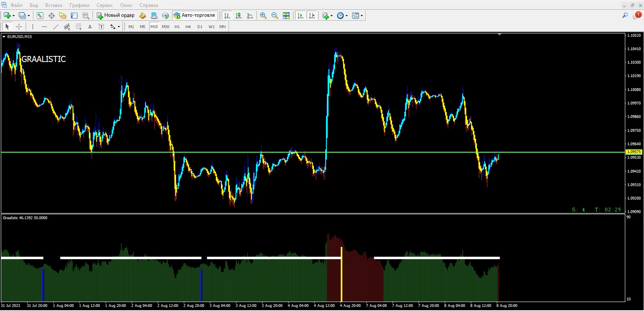Open the search magnifier icon at top right
Viewport: 644px width, 311px height.
click(625, 16)
